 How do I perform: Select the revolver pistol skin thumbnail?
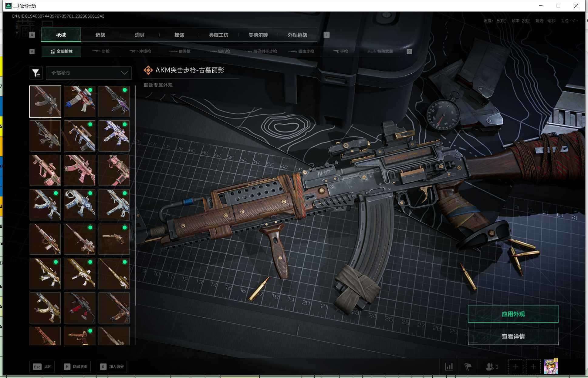[114, 239]
